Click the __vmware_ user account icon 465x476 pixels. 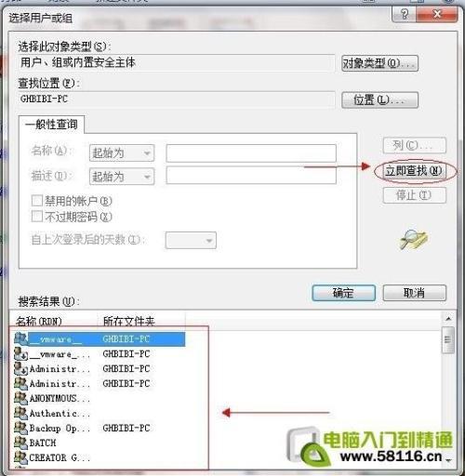tap(21, 353)
